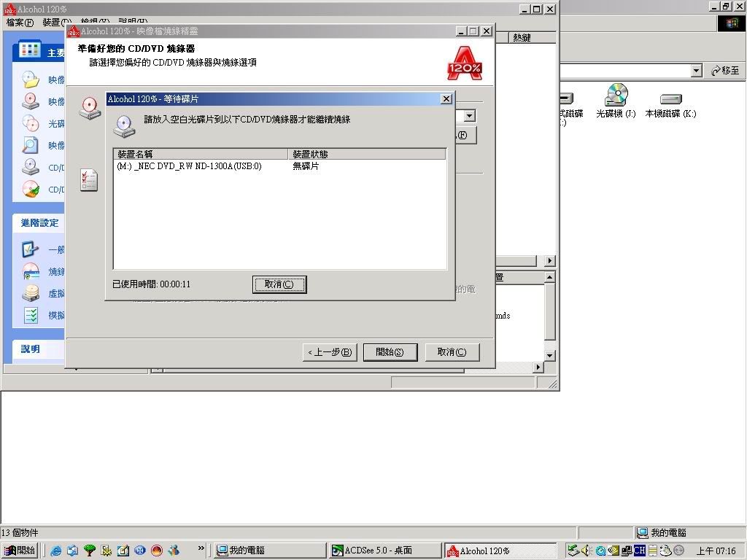Click the disc copy wizard icon in the sidebar

pyautogui.click(x=31, y=122)
